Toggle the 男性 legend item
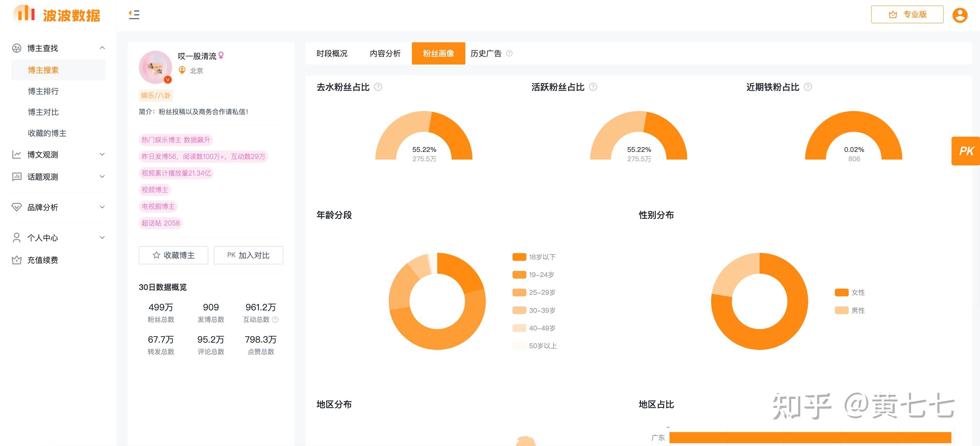The image size is (980, 446). (x=850, y=310)
